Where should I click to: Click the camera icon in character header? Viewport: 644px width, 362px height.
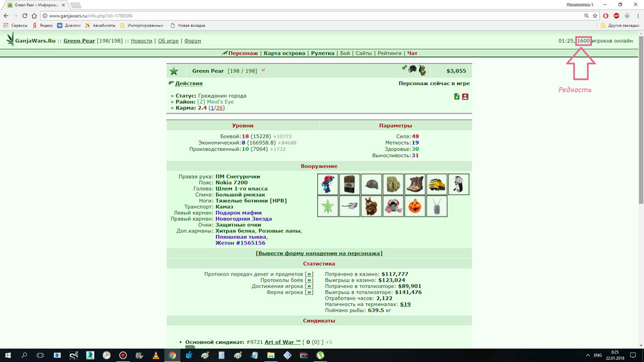click(412, 69)
